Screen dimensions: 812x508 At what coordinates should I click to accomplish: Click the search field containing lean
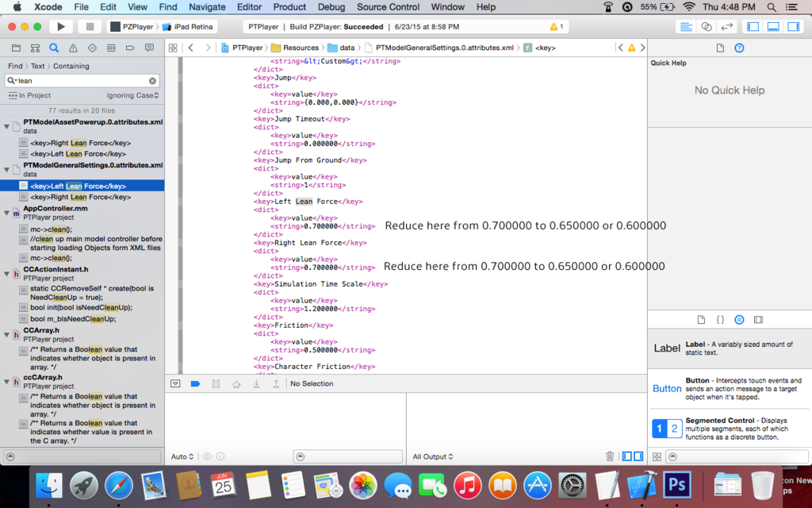tap(82, 81)
